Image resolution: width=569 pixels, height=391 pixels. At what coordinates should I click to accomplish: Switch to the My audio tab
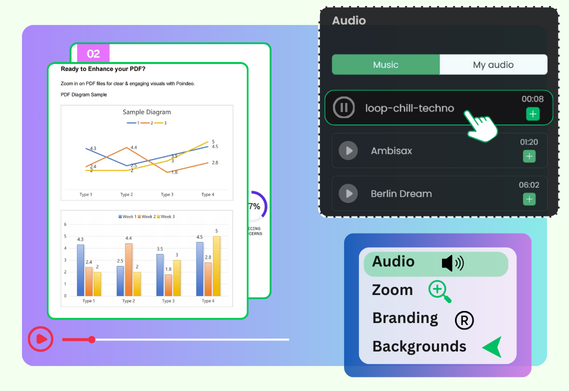pyautogui.click(x=493, y=65)
